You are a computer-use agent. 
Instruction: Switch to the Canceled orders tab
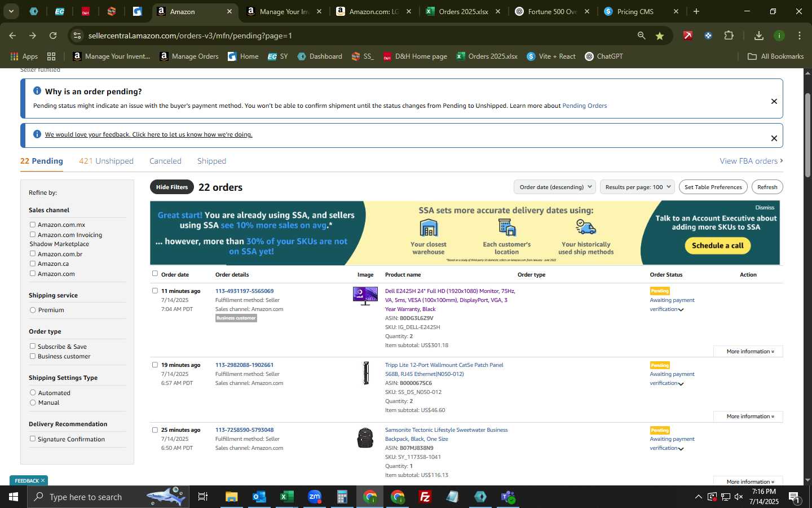[x=165, y=161]
